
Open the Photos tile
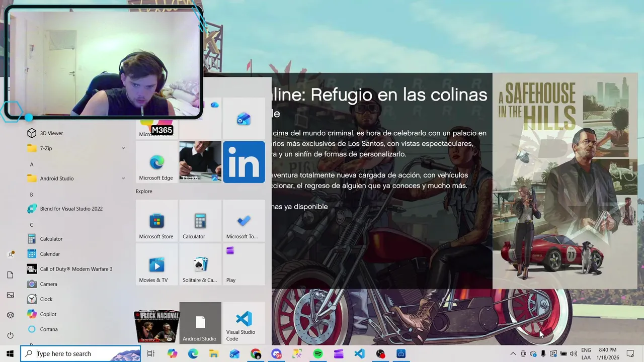point(200,162)
